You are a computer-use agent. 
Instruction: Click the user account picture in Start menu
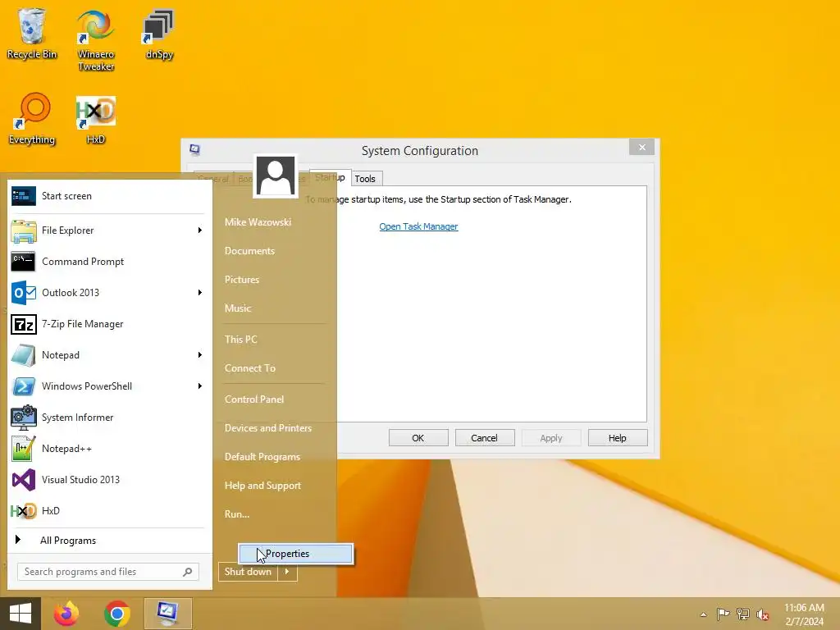(276, 176)
